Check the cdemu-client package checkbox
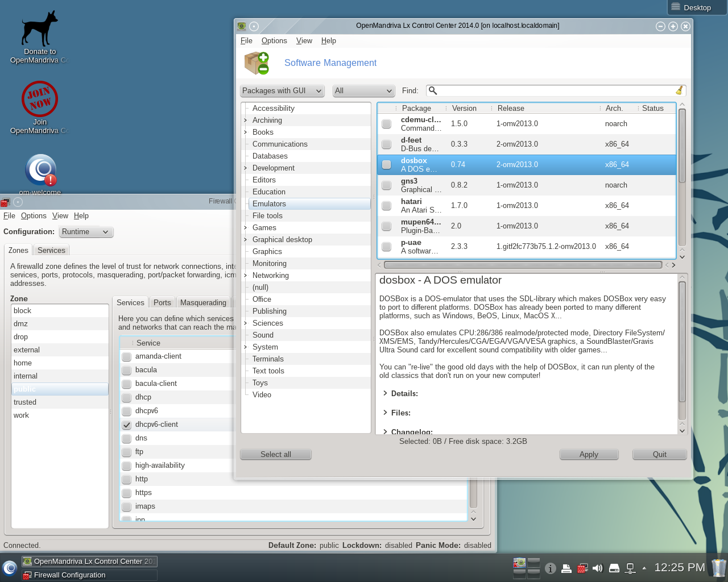 386,124
